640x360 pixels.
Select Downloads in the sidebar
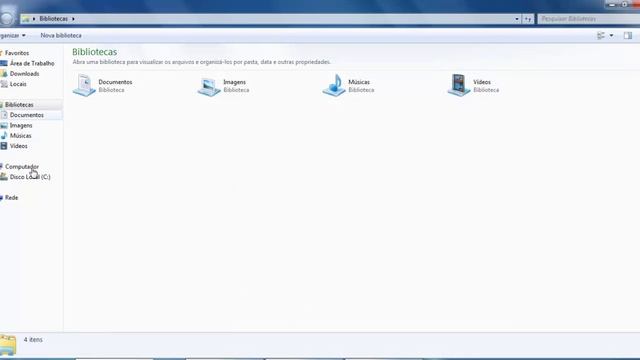(x=24, y=73)
